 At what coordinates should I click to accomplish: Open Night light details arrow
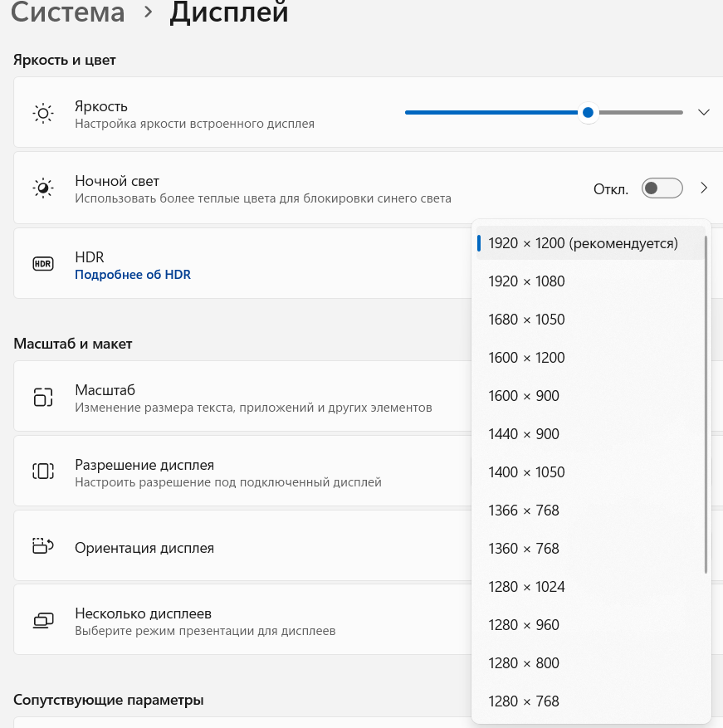tap(704, 188)
